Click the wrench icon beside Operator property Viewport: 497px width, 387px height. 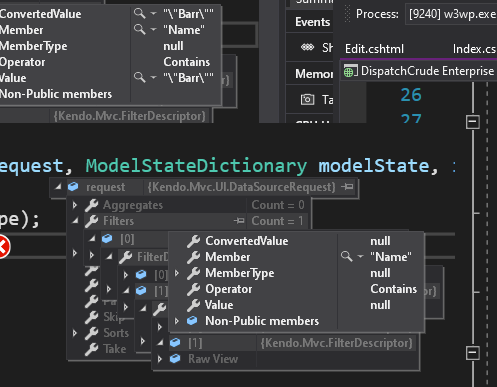click(x=194, y=289)
